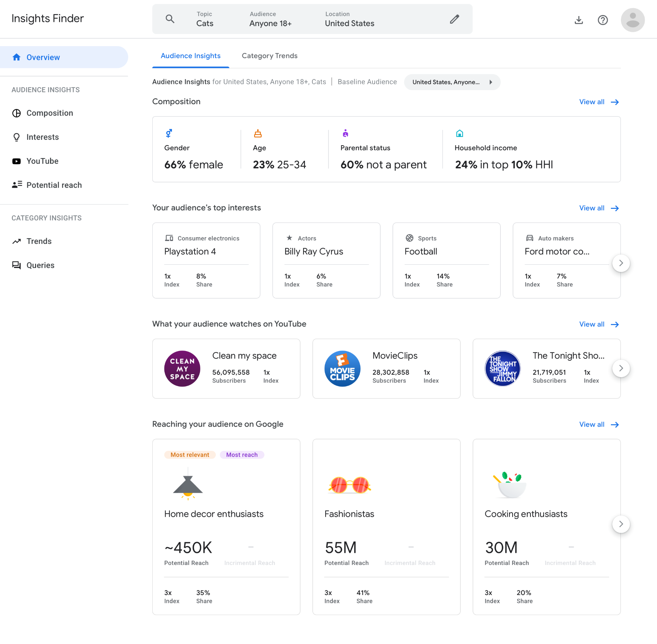Viewport: 657px width, 644px height.
Task: Click the user profile avatar
Action: pos(632,20)
